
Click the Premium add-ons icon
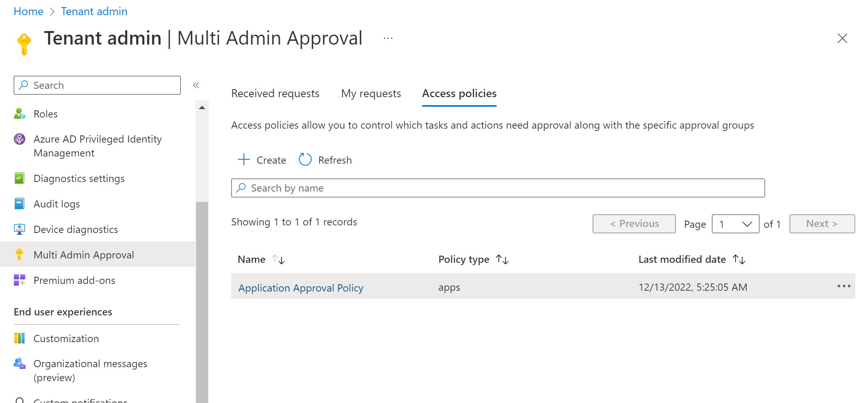point(20,280)
